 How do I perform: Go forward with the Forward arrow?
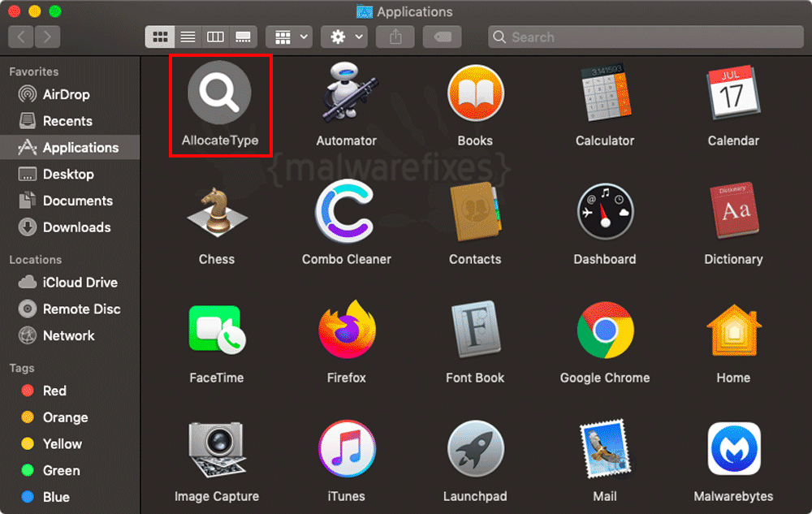click(48, 37)
